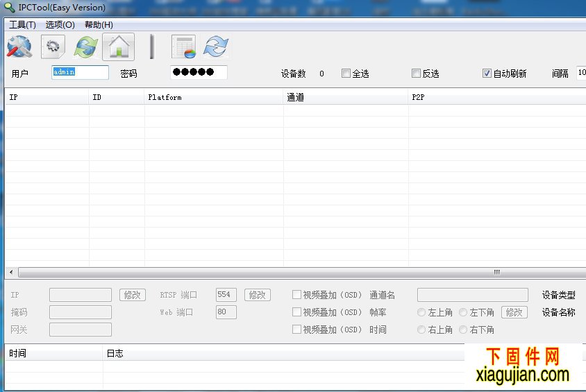Enable the 全选 checkbox
The height and width of the screenshot is (392, 586).
346,73
